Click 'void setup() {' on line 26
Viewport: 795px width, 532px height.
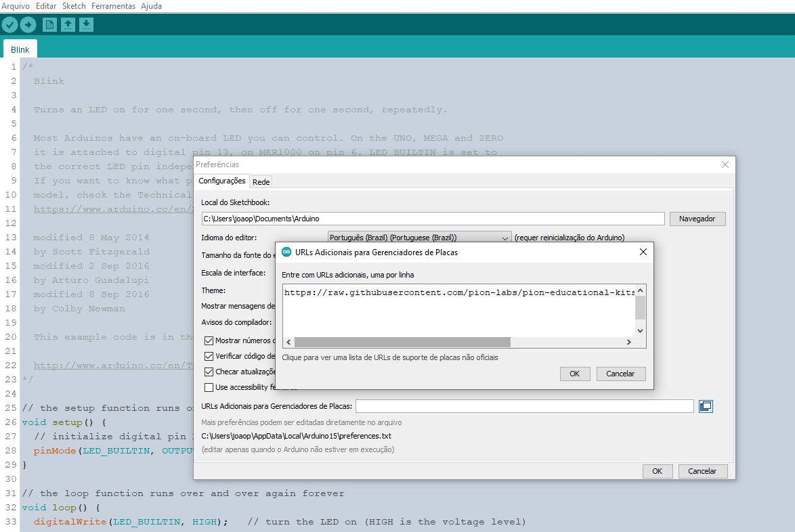pos(64,422)
